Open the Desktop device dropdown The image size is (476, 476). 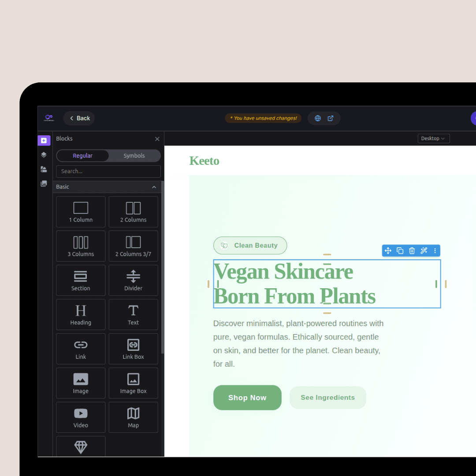point(433,138)
